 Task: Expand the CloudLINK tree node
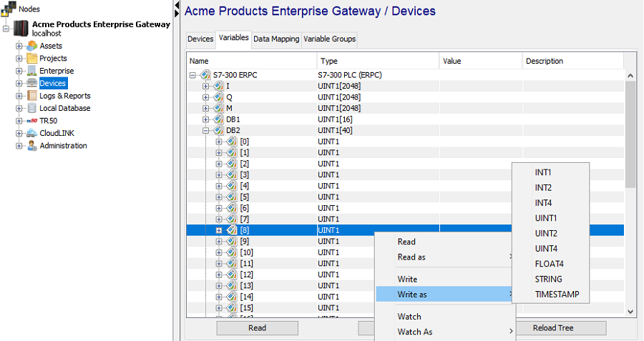pyautogui.click(x=19, y=134)
